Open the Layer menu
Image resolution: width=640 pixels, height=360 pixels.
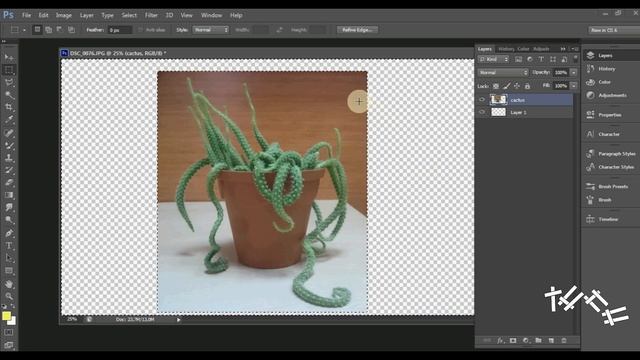click(87, 15)
